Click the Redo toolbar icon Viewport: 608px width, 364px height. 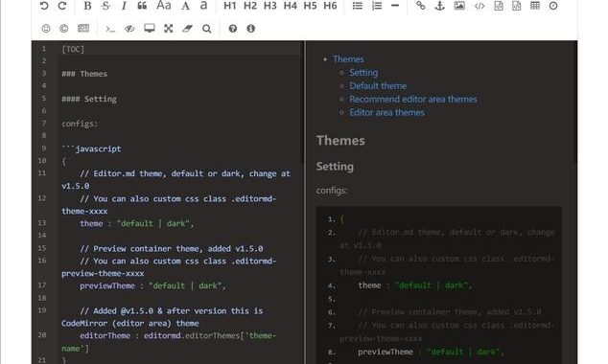click(x=62, y=6)
